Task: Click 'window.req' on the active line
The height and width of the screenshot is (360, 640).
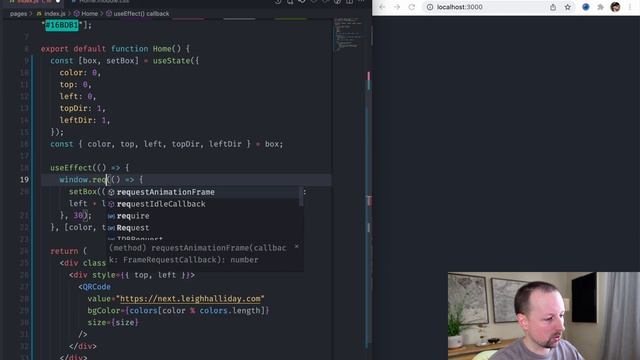Action: (x=83, y=180)
